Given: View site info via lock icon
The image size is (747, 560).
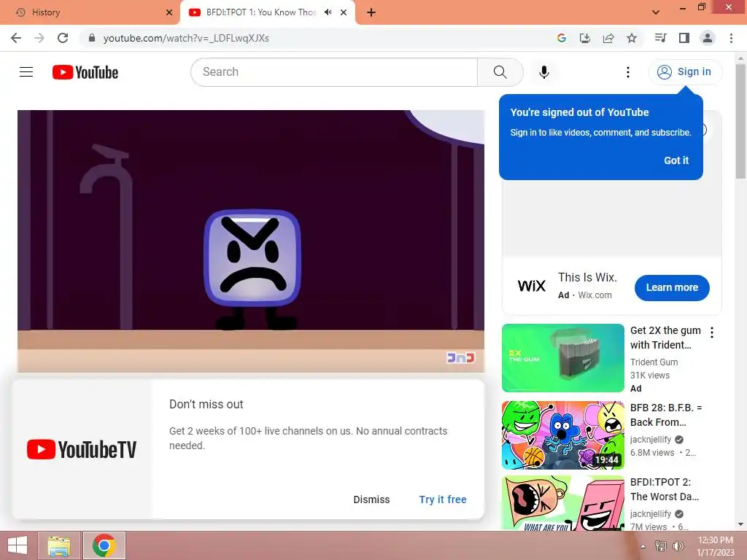Looking at the screenshot, I should pos(92,38).
